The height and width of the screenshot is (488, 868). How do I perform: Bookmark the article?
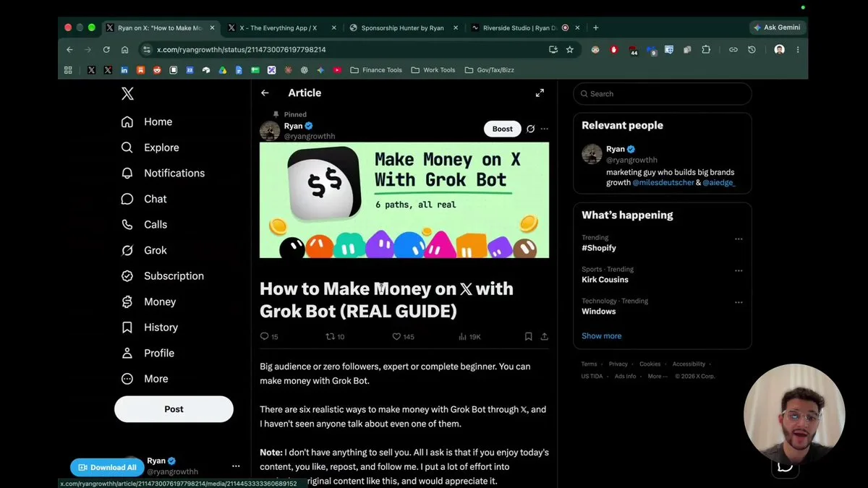528,336
